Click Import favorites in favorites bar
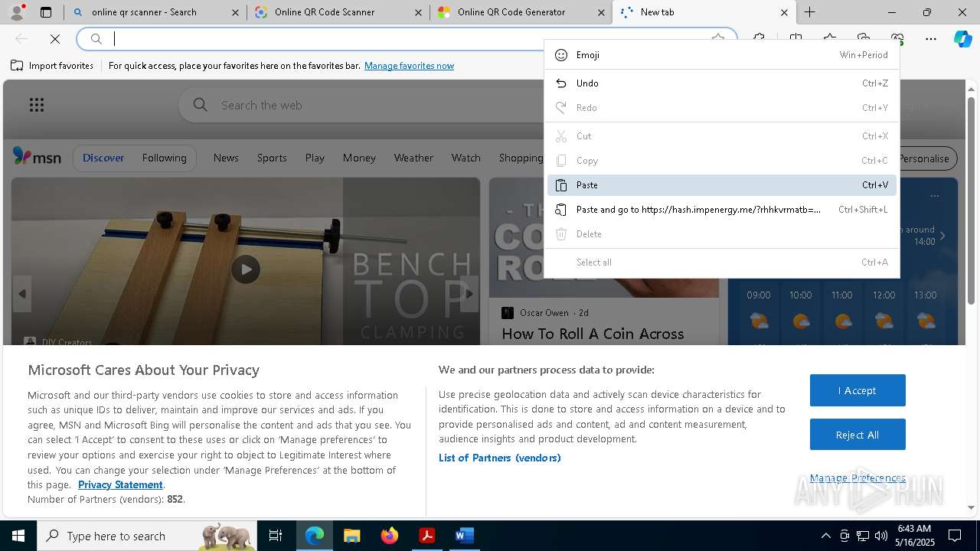 [52, 66]
